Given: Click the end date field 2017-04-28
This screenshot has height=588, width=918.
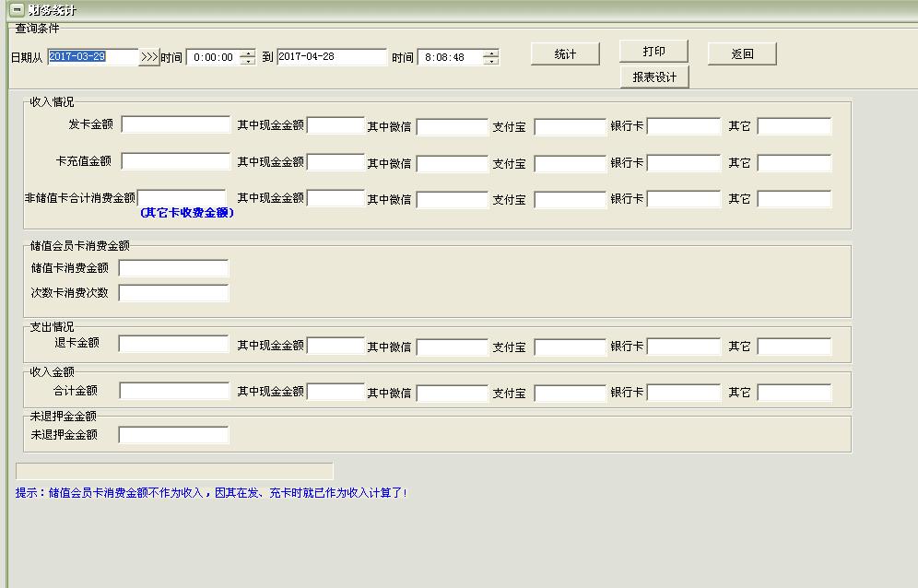Looking at the screenshot, I should (331, 57).
